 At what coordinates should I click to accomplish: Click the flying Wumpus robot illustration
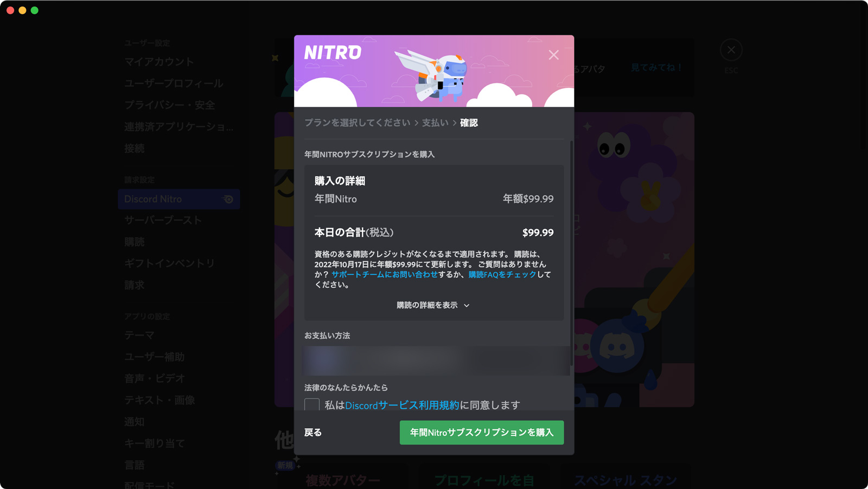(432, 75)
